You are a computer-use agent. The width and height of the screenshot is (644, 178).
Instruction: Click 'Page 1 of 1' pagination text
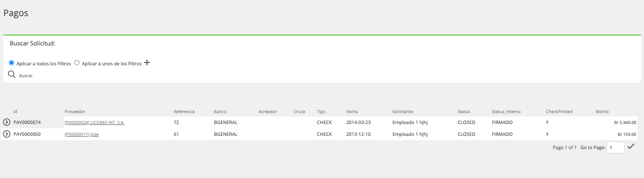pos(565,148)
